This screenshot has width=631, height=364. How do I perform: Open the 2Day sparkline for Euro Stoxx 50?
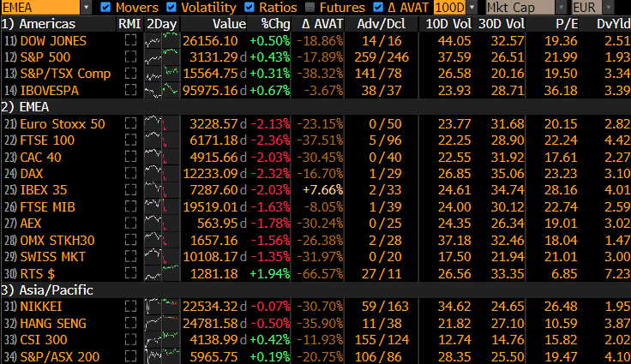(162, 123)
